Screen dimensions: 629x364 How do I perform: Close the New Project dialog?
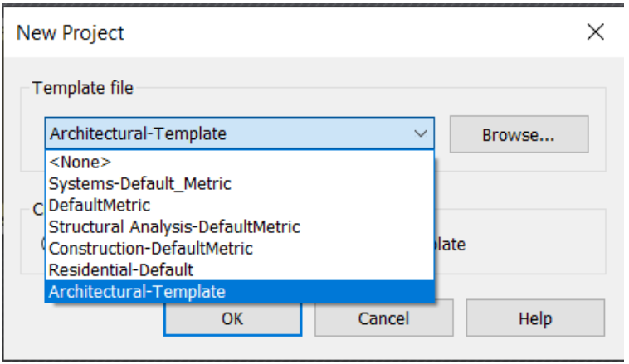pyautogui.click(x=595, y=32)
